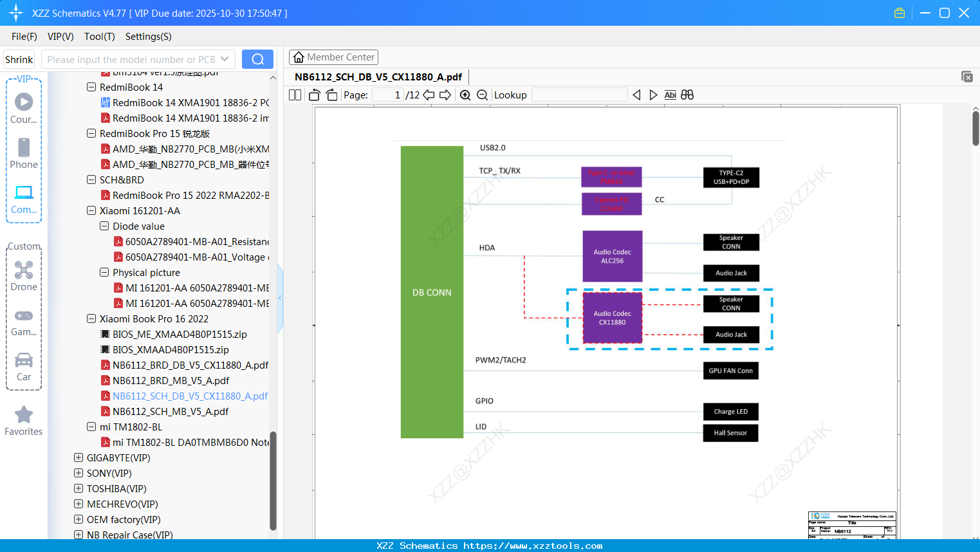Open the model number dropdown arrow

[225, 59]
